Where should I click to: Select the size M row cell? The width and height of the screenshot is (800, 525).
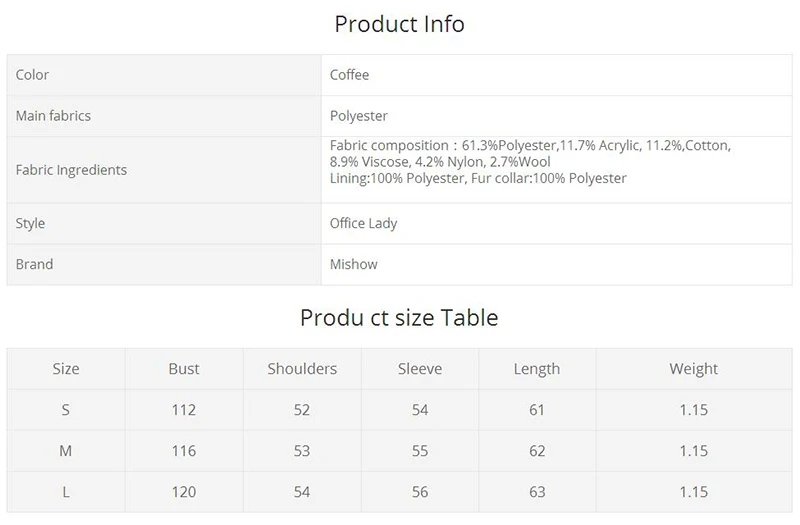click(66, 451)
